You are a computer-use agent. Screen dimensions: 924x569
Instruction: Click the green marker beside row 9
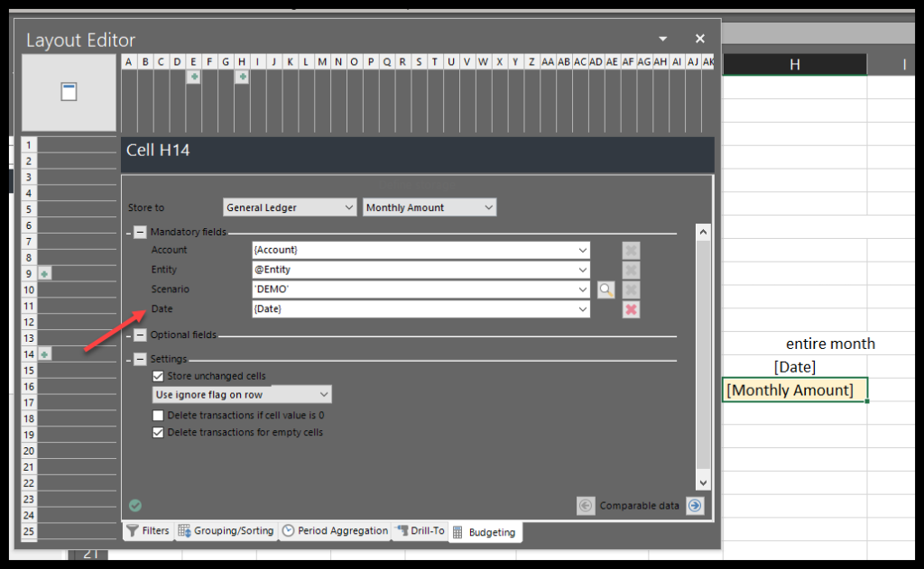tap(44, 273)
